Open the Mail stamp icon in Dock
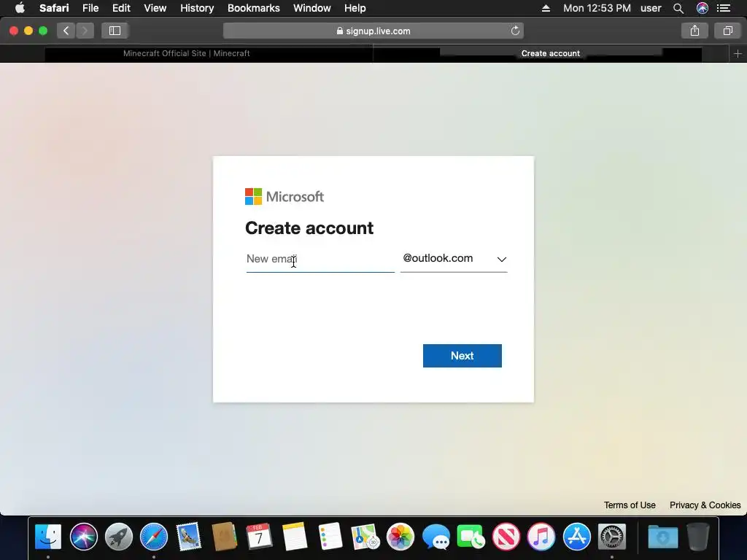747x560 pixels. (189, 537)
